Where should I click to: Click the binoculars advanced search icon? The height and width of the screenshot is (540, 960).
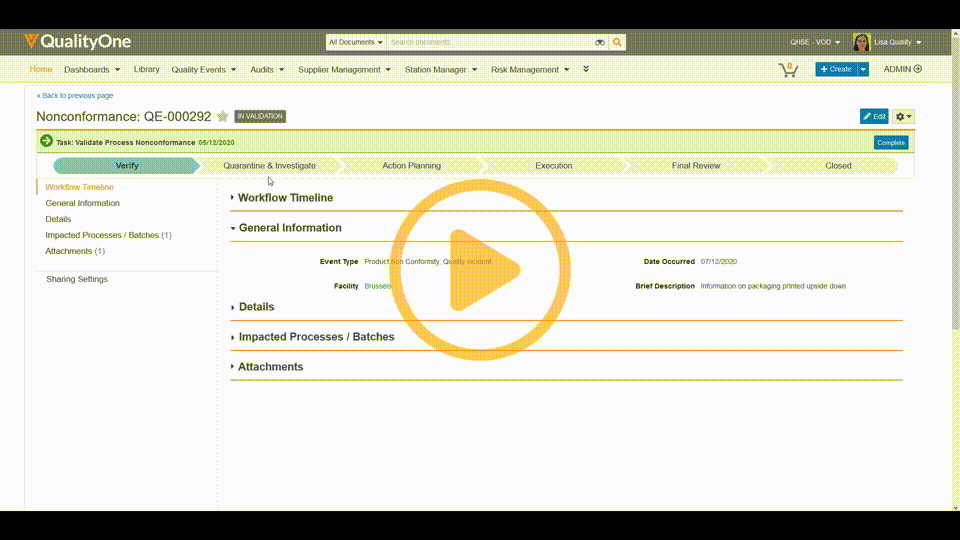[600, 42]
